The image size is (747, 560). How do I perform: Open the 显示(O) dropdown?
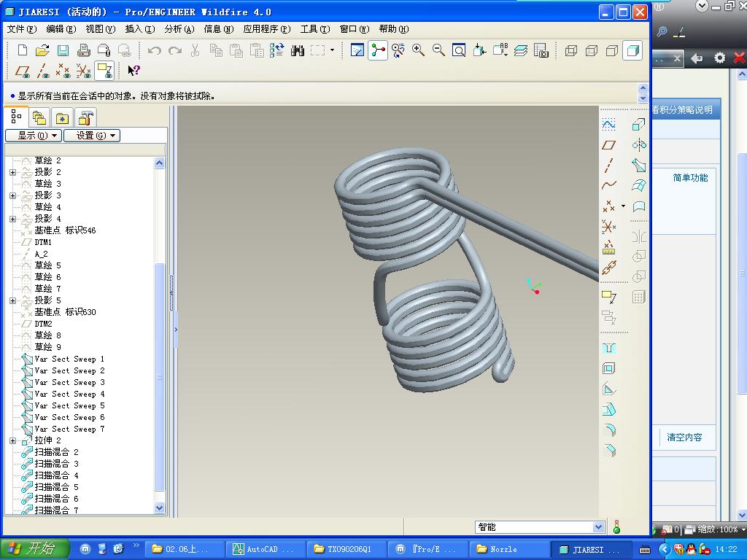[34, 136]
